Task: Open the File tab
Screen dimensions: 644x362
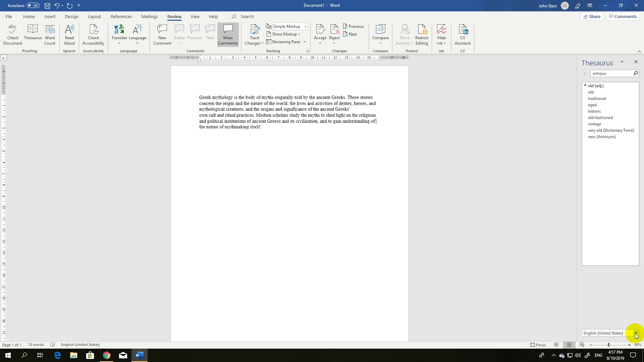Action: (9, 17)
